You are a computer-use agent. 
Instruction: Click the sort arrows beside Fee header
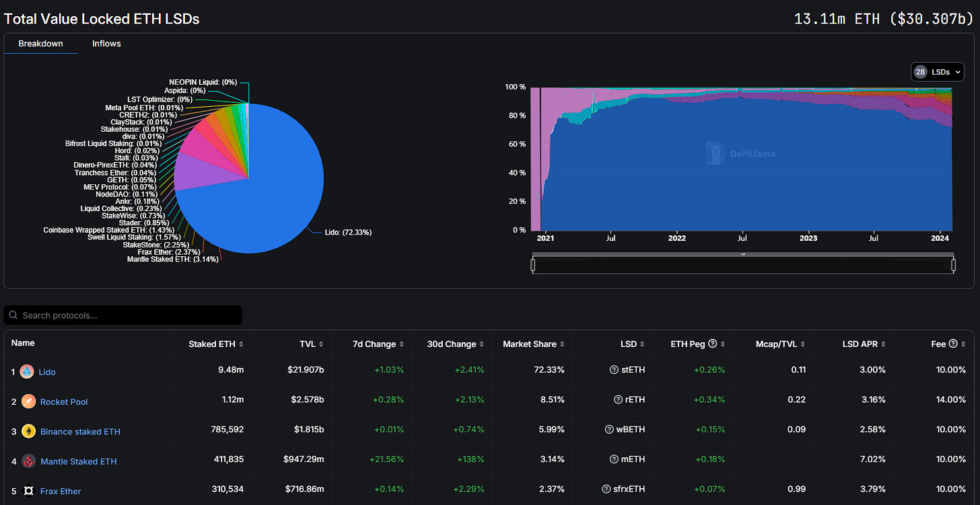coord(963,344)
